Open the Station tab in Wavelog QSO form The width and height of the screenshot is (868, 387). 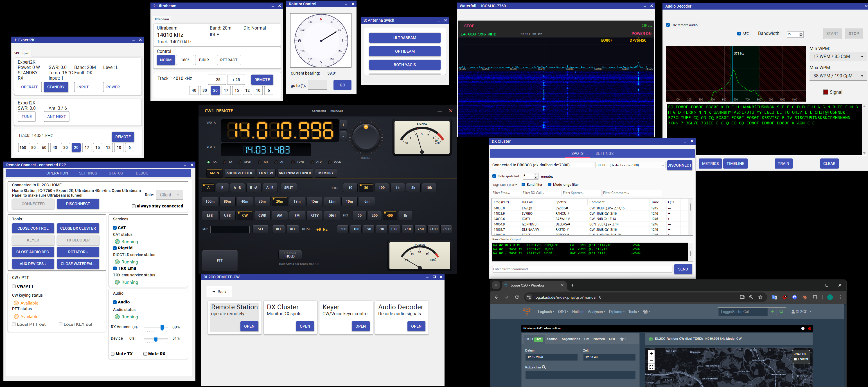552,339
